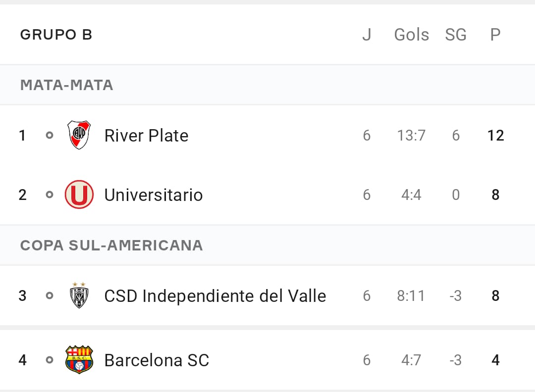Click the J games column header

367,35
